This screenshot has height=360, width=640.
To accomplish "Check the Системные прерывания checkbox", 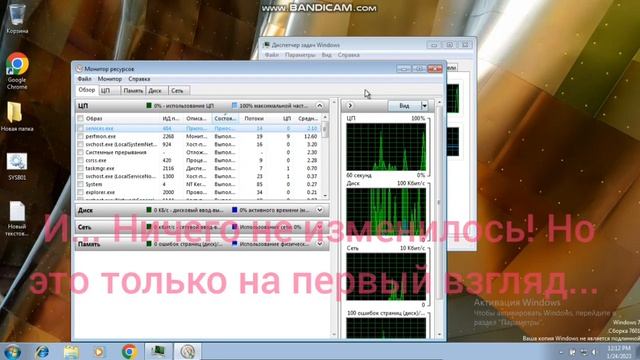I will tap(80, 152).
